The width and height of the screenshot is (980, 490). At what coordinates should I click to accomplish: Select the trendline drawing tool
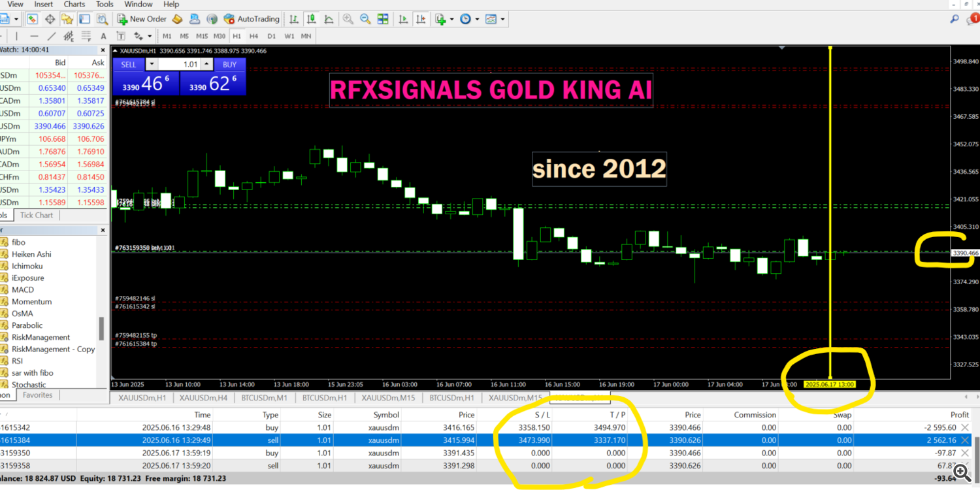(x=52, y=36)
